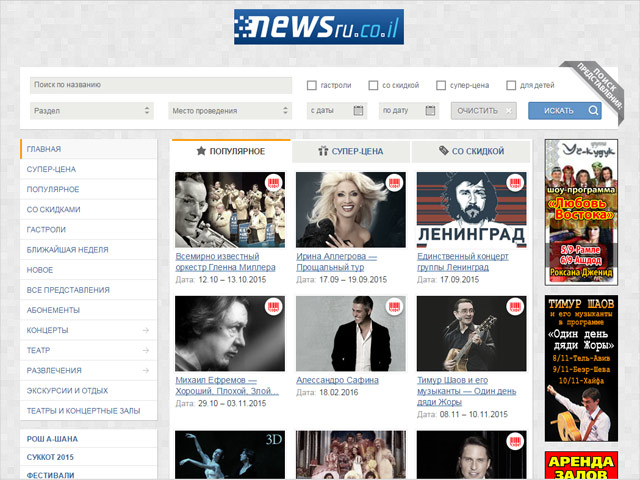The height and width of the screenshot is (480, 640).
Task: Click the Glenn Miller orchestra thumbnail
Action: 230,210
